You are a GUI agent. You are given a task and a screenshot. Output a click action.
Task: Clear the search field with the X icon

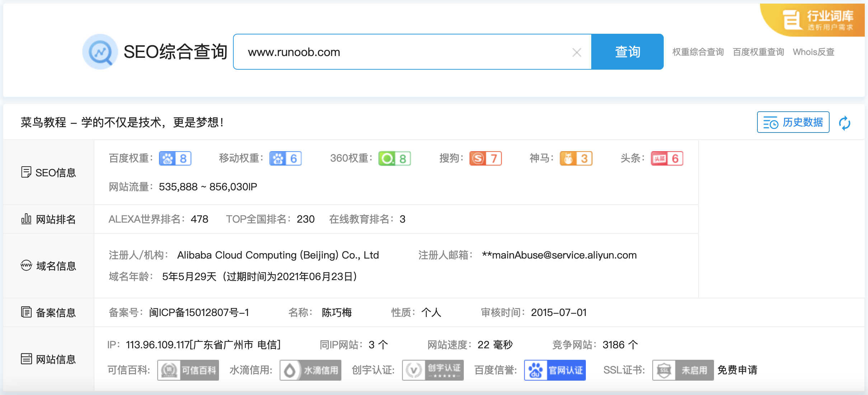577,52
